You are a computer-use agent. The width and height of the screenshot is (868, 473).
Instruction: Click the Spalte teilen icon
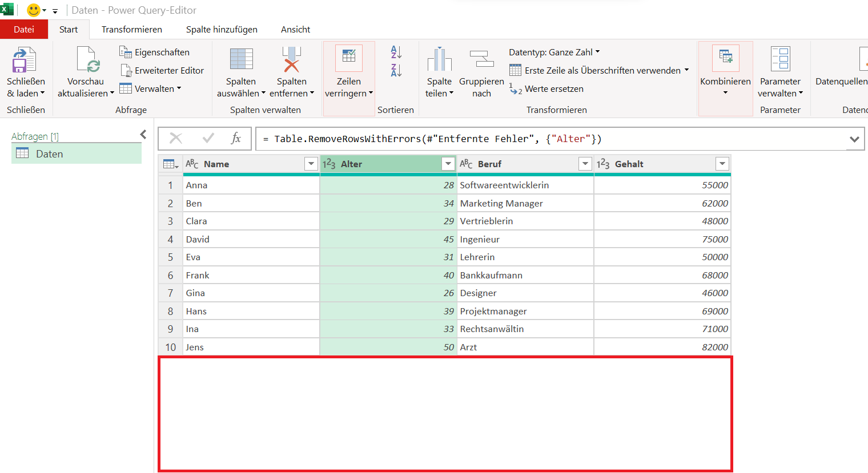tap(439, 59)
